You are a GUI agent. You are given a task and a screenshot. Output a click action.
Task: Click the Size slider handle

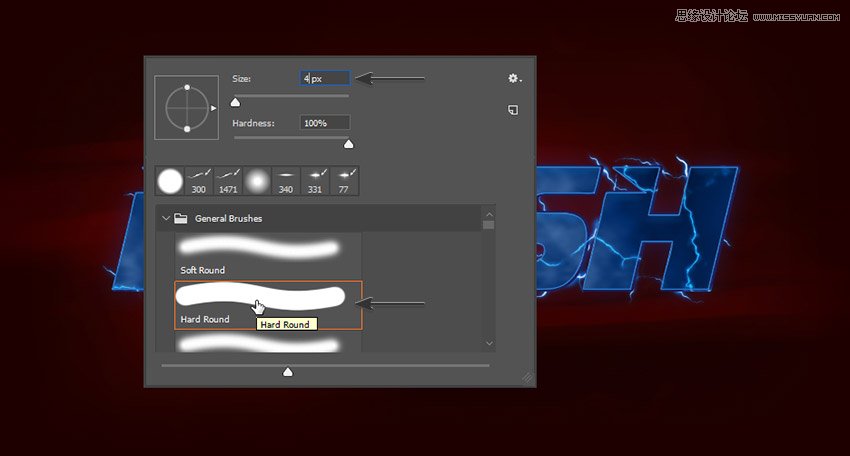(x=236, y=101)
